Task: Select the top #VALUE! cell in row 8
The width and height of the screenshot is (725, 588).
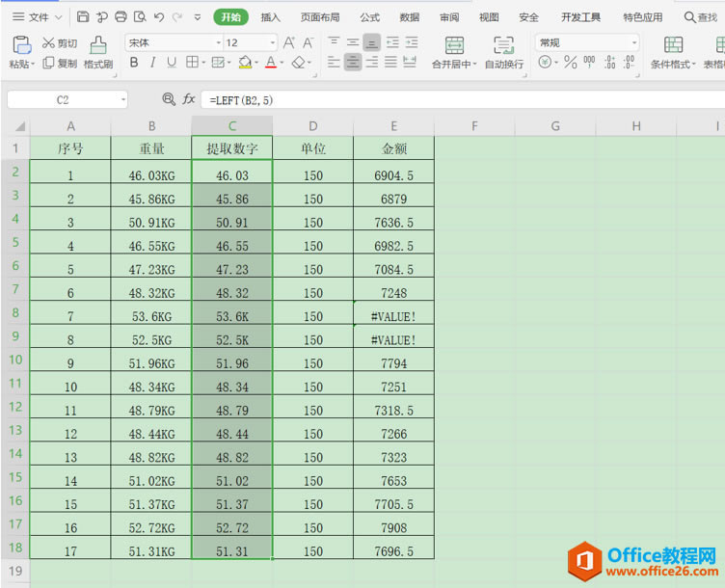Action: click(393, 313)
